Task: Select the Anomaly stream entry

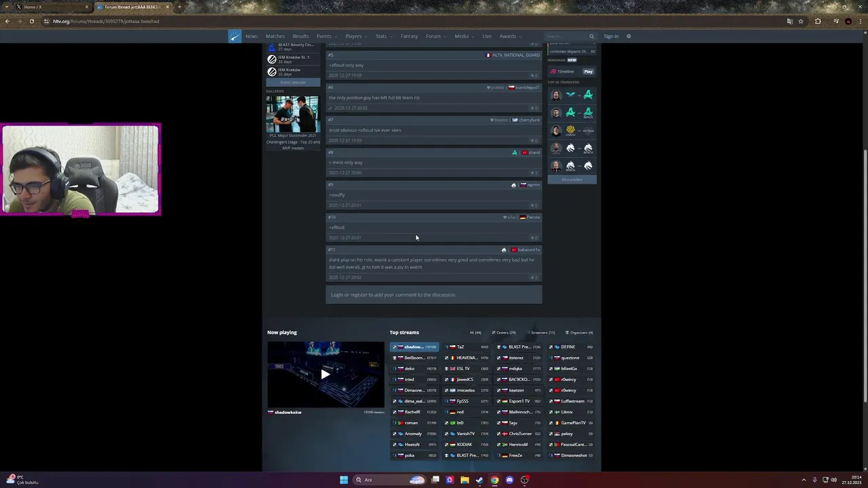Action: pos(414,434)
